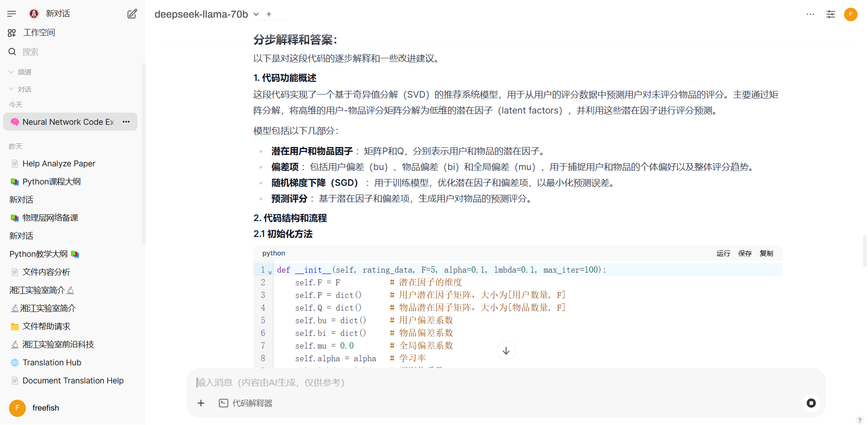This screenshot has height=425, width=868.
Task: Open the top-right three-dot menu
Action: tap(810, 14)
